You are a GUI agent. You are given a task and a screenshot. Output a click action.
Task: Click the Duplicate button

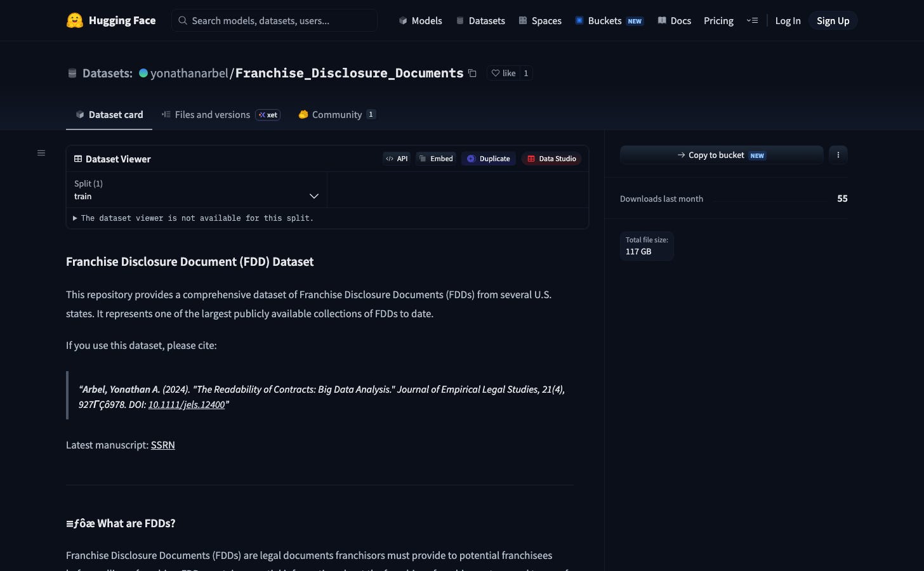(488, 159)
